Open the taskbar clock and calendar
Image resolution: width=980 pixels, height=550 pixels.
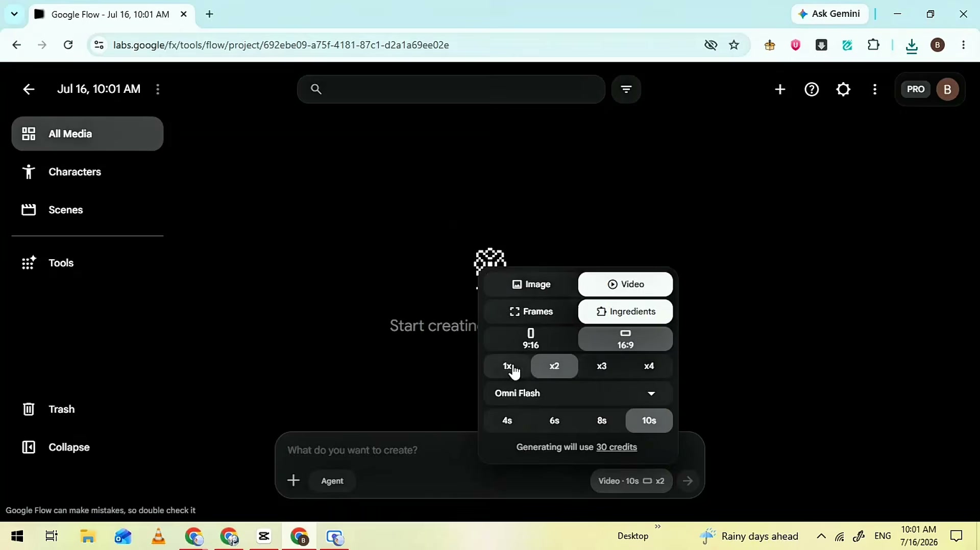coord(919,536)
